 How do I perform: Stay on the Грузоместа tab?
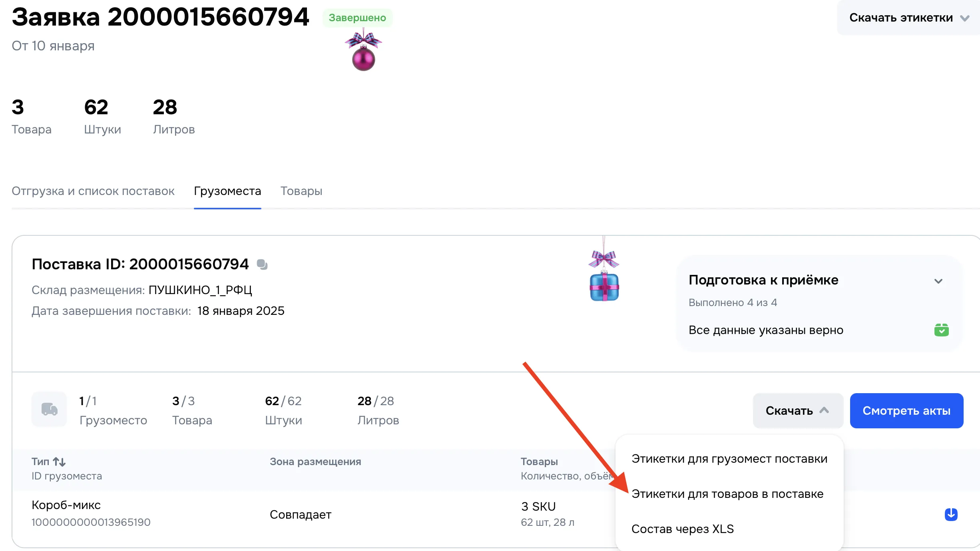tap(227, 191)
